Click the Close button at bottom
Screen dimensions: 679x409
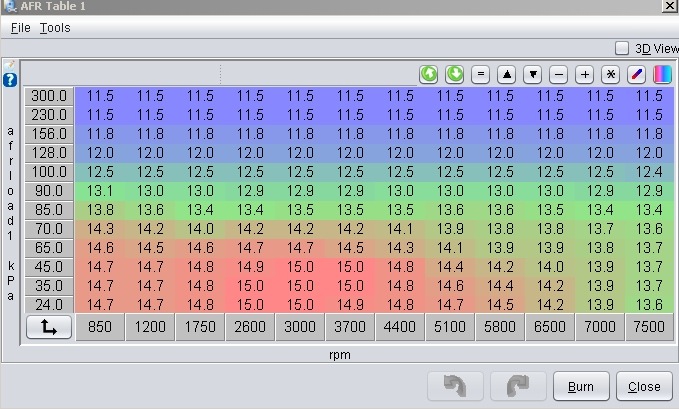644,386
